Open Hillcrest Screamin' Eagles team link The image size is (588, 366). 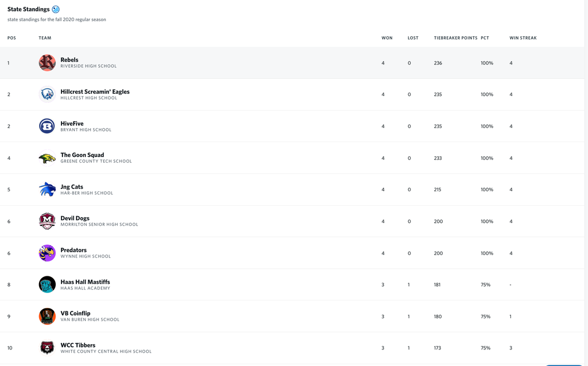click(x=95, y=91)
